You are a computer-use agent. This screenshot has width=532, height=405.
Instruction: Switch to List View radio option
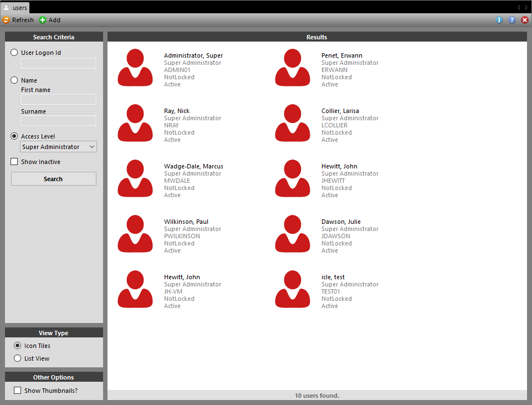click(x=18, y=358)
